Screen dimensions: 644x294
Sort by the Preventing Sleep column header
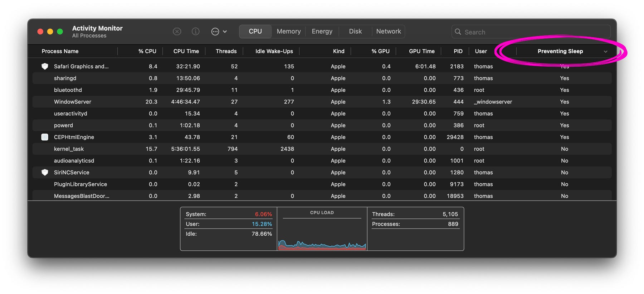[x=560, y=51]
